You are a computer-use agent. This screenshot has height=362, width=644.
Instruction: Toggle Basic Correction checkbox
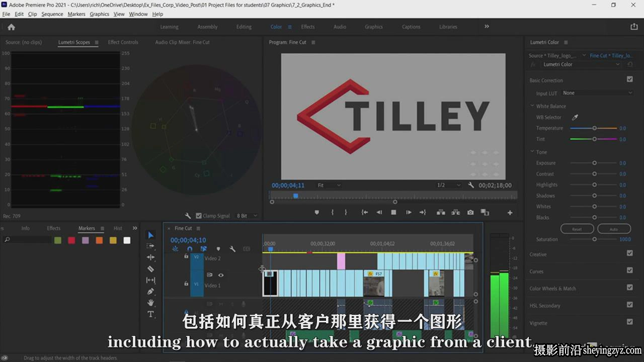[629, 79]
